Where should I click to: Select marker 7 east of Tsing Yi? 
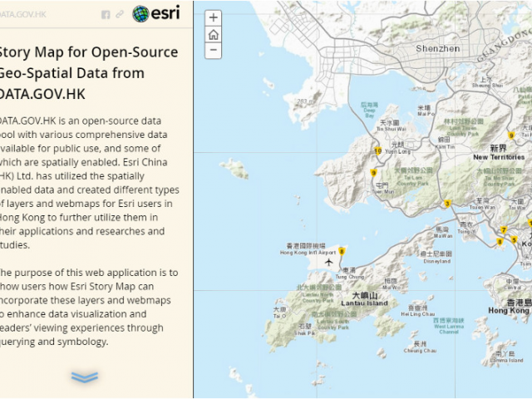coord(504,230)
